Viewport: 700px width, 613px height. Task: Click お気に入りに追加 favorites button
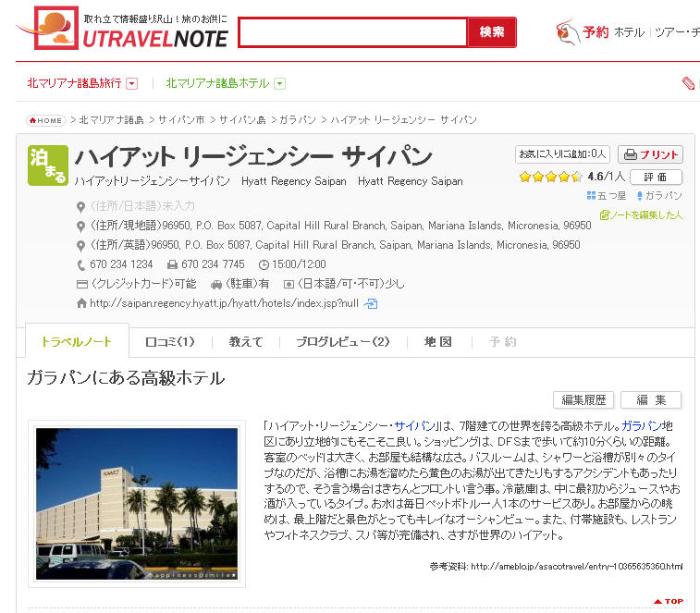pyautogui.click(x=562, y=154)
